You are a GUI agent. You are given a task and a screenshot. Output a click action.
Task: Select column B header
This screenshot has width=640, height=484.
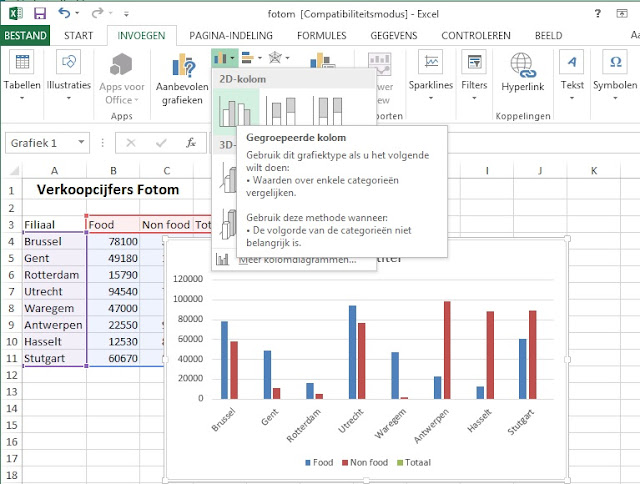tap(113, 171)
